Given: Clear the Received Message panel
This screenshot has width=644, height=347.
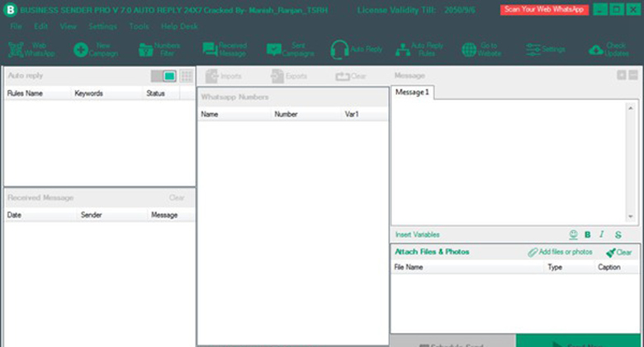Looking at the screenshot, I should point(177,197).
